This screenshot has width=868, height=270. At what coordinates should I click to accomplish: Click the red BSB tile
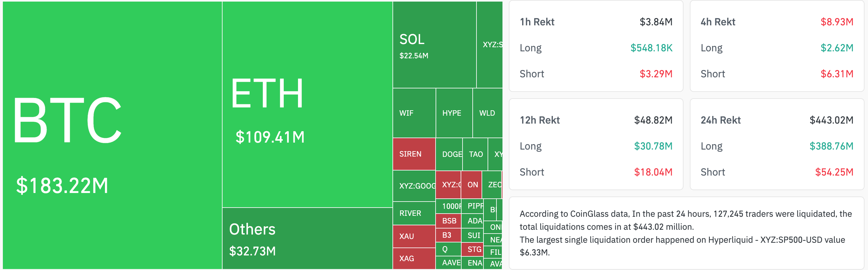pos(448,221)
